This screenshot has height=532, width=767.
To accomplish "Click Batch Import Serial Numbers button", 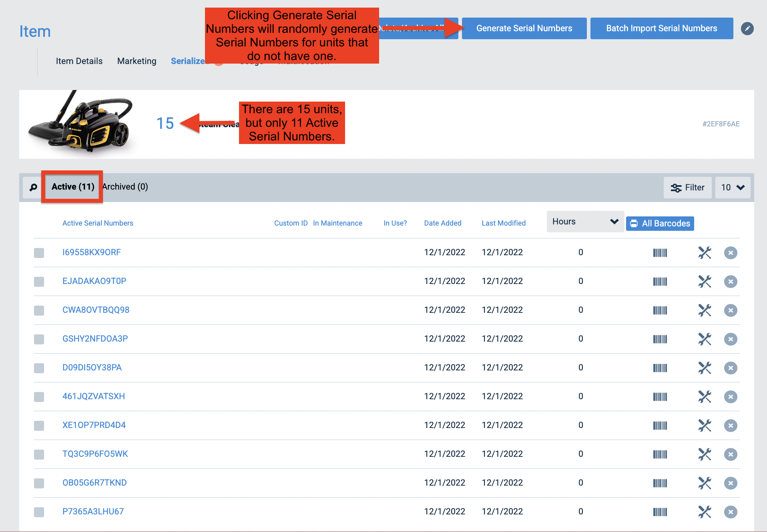I will coord(662,28).
